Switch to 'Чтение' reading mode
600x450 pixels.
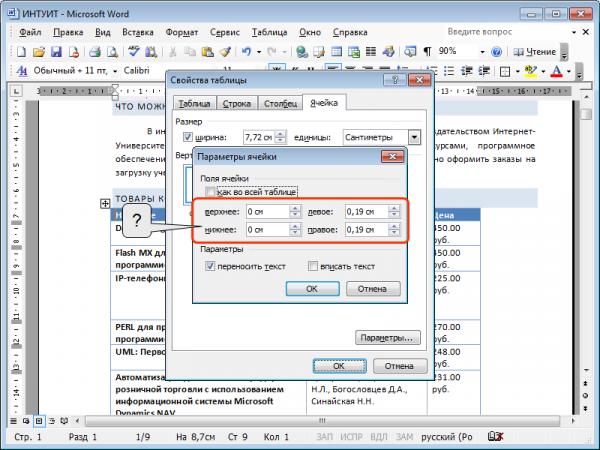pos(535,52)
